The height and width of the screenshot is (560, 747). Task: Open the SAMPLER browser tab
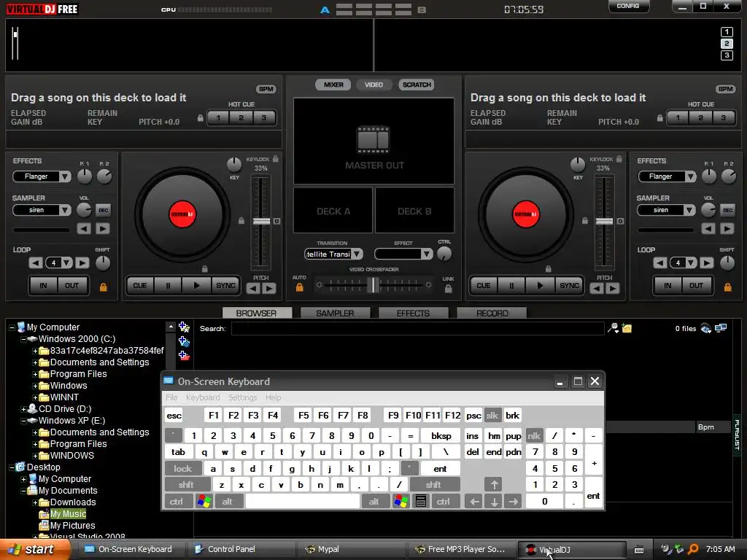tap(335, 313)
